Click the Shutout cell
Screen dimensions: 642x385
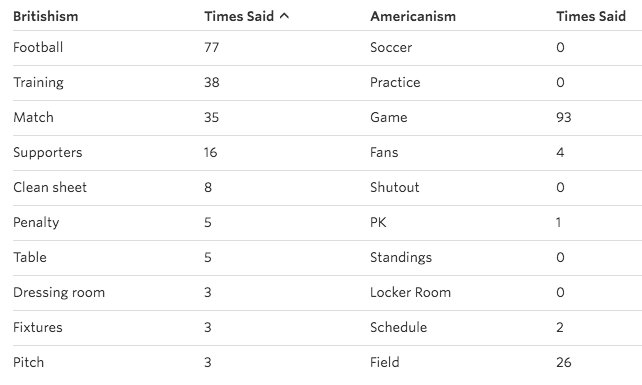coord(395,188)
